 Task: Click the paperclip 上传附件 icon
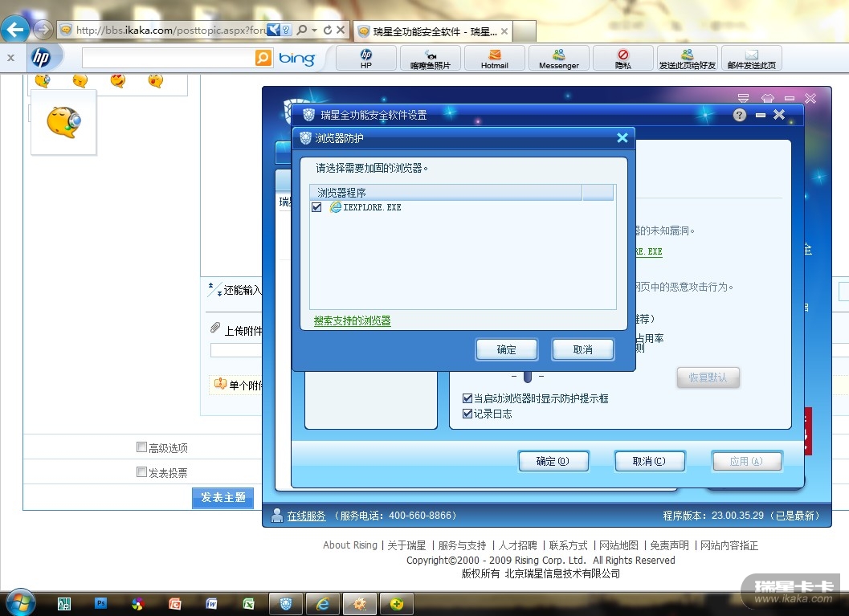215,328
